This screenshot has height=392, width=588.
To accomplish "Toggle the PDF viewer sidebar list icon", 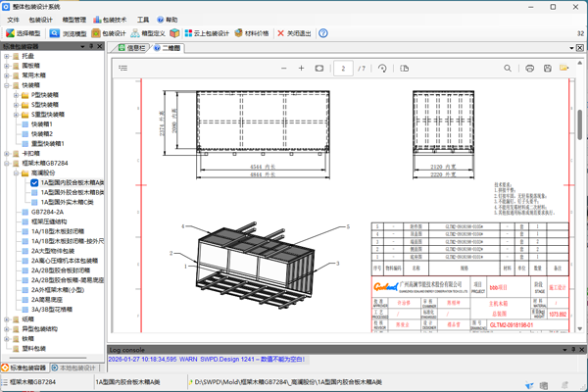I will [x=123, y=69].
